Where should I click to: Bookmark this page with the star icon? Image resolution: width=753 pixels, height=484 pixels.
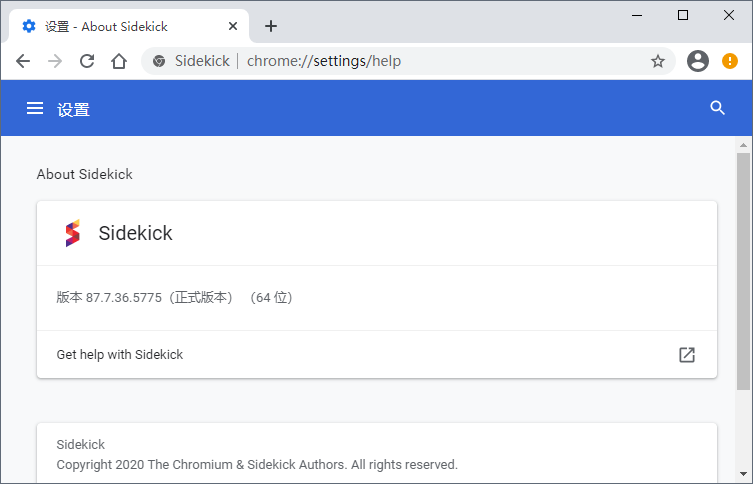click(x=657, y=61)
